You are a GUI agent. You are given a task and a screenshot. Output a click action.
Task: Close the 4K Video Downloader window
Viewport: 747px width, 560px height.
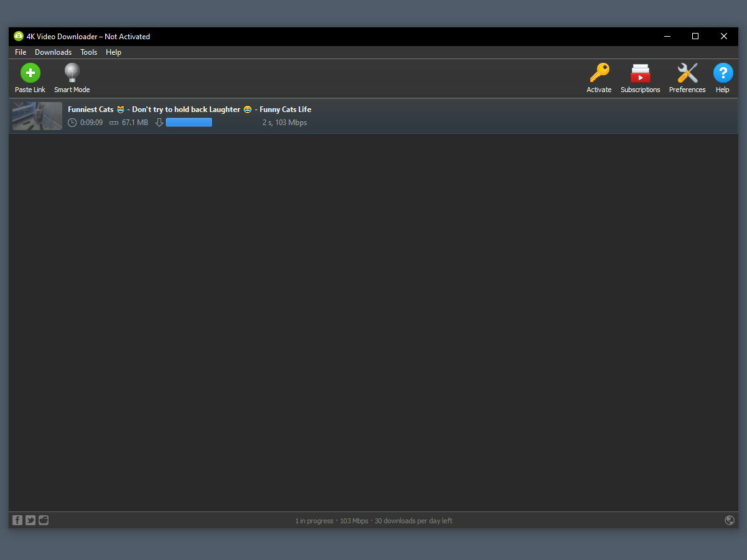[x=724, y=36]
